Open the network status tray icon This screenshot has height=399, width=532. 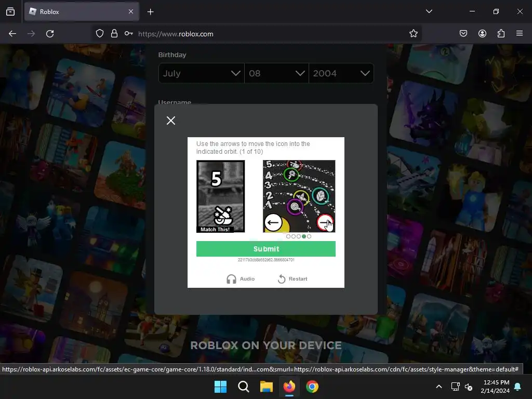point(455,387)
